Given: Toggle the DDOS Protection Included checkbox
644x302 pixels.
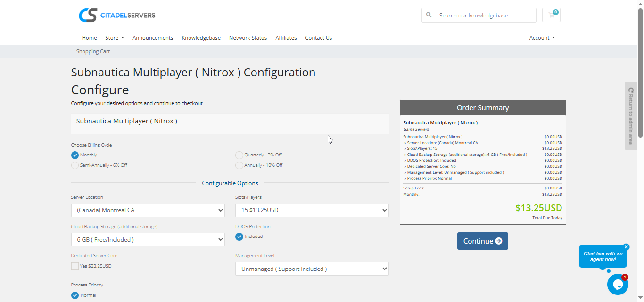Looking at the screenshot, I should [239, 237].
